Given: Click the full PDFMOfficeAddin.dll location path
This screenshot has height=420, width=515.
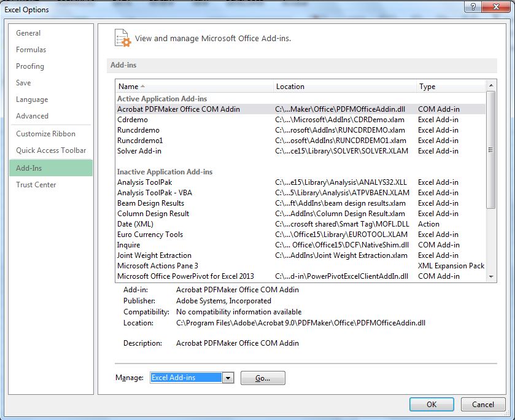Looking at the screenshot, I should pyautogui.click(x=301, y=323).
